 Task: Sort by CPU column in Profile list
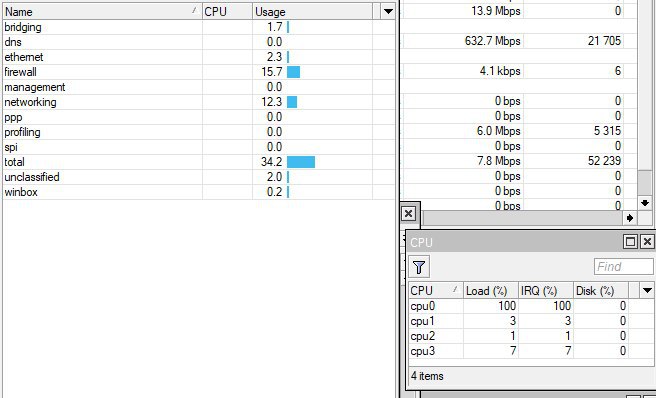(227, 11)
